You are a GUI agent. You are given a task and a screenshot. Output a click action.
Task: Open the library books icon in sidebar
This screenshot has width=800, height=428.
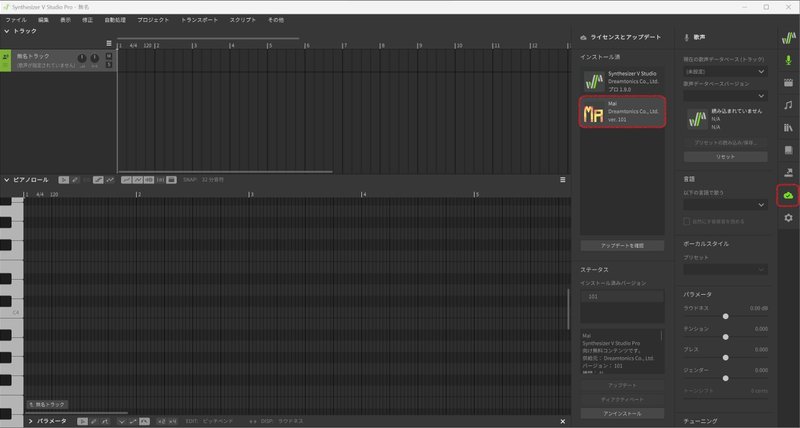point(788,128)
